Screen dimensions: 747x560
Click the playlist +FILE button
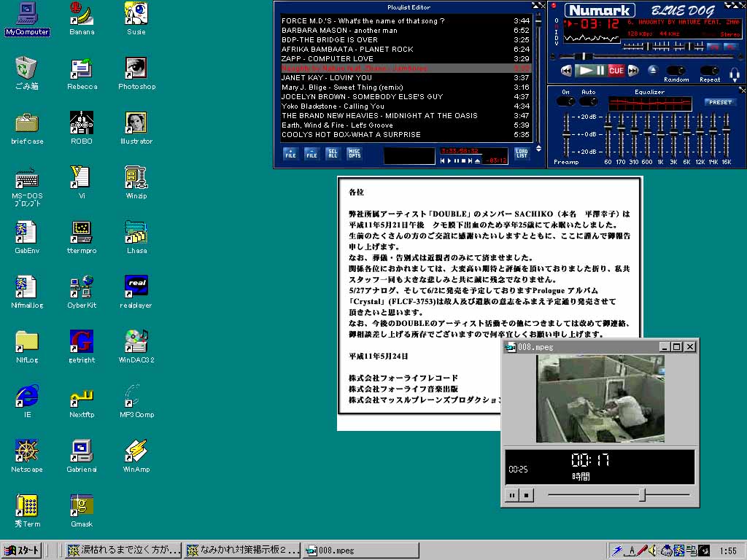click(290, 153)
